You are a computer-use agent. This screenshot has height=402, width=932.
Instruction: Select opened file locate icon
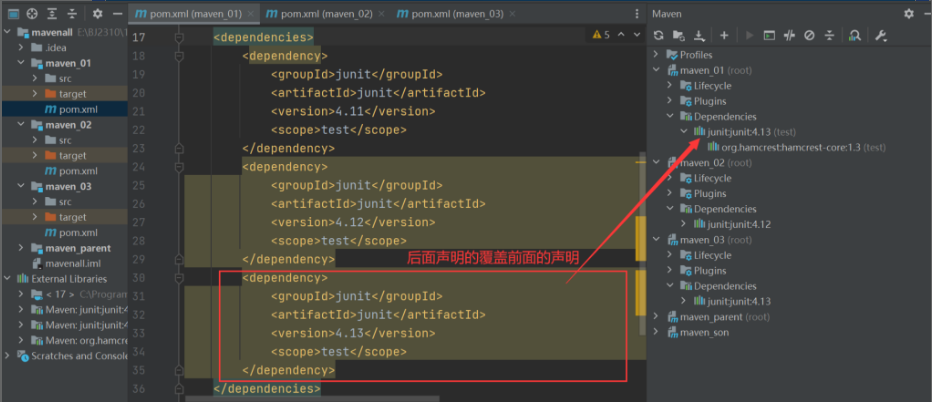(x=33, y=13)
